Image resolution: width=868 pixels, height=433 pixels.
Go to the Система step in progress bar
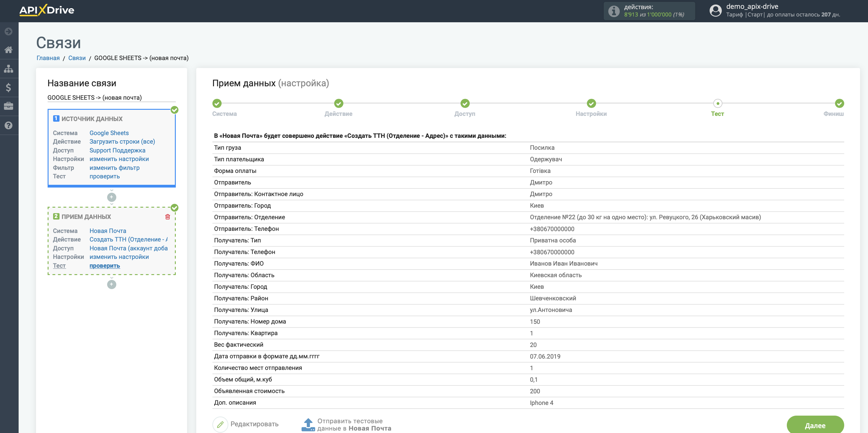coord(217,103)
